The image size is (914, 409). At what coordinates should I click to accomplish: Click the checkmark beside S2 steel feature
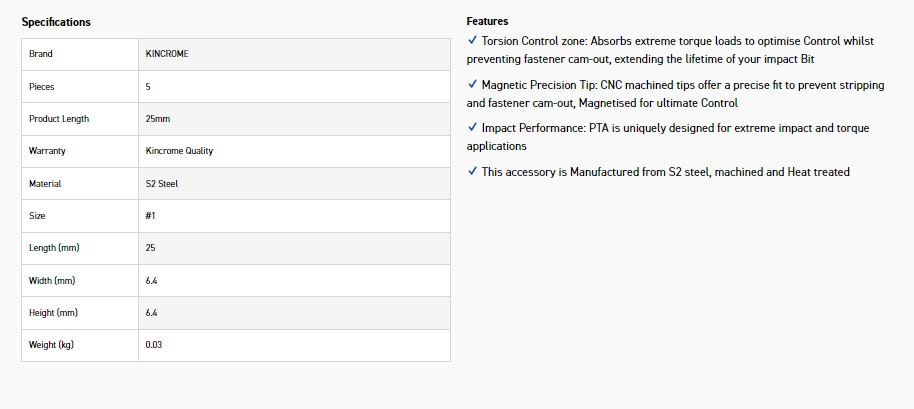click(472, 172)
